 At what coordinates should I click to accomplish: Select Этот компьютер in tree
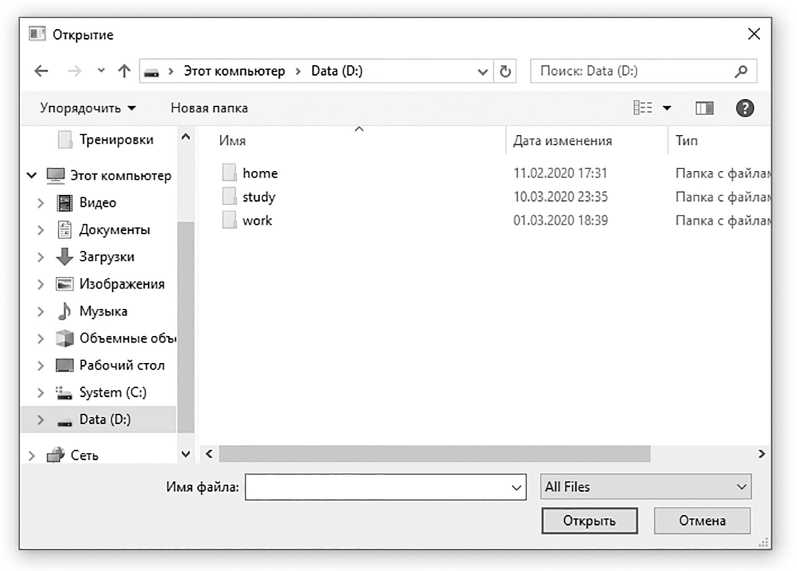tap(120, 175)
